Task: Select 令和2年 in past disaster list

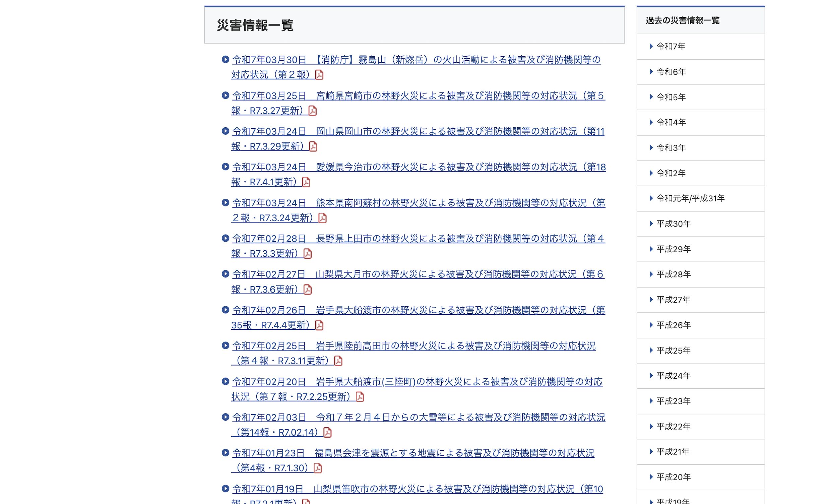Action: pyautogui.click(x=700, y=173)
